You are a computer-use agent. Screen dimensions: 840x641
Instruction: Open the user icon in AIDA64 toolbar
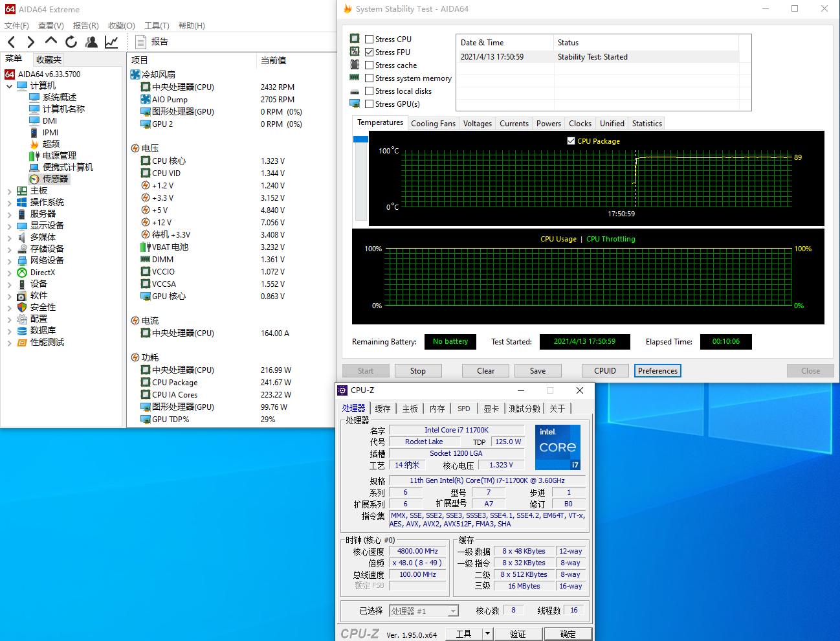91,42
